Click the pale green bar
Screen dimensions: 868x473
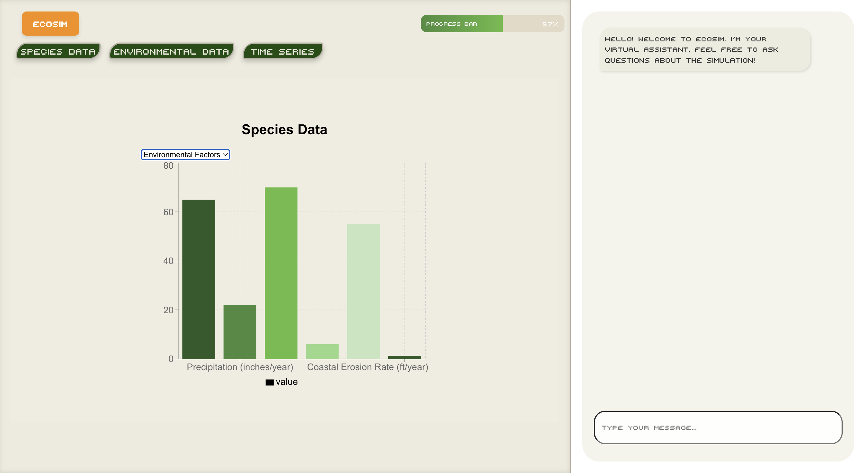pyautogui.click(x=363, y=291)
